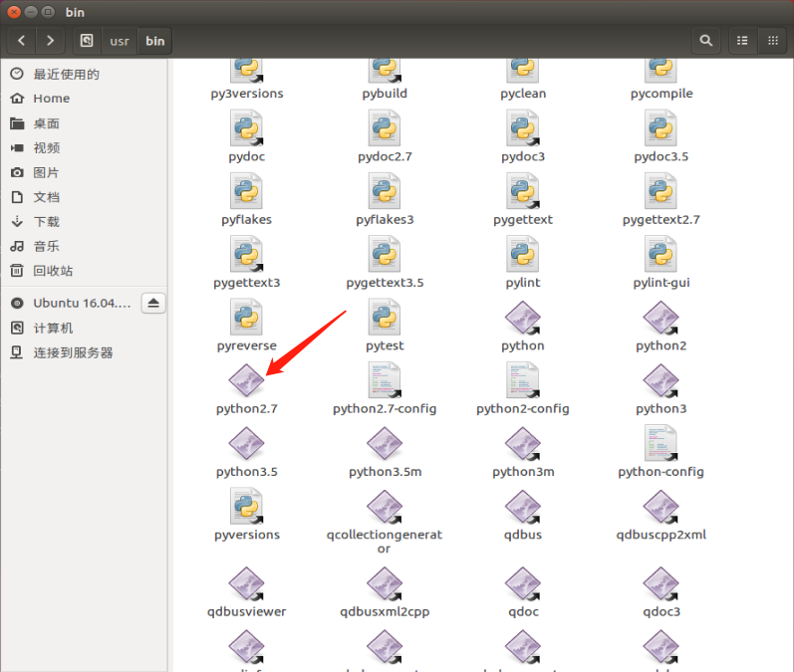Select the qdoc executable icon
Screen dimensions: 794x672
click(523, 583)
